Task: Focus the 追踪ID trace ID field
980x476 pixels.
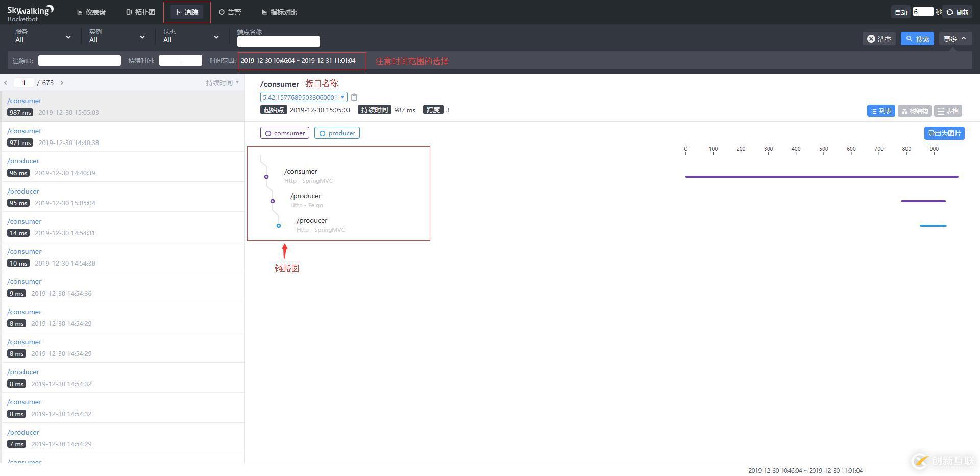Action: [x=80, y=60]
